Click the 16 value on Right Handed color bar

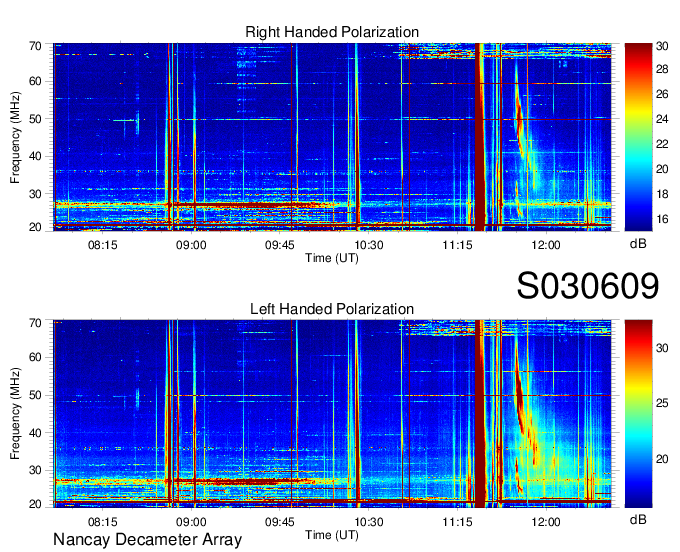coord(662,219)
